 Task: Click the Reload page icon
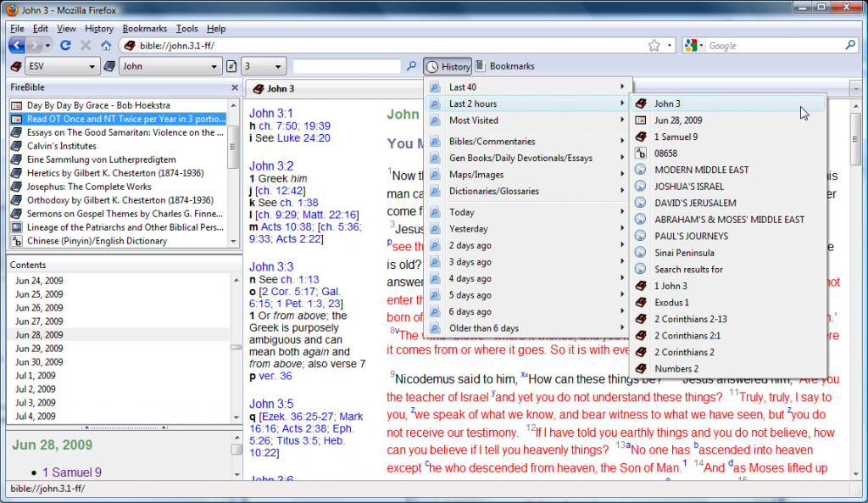coord(65,46)
